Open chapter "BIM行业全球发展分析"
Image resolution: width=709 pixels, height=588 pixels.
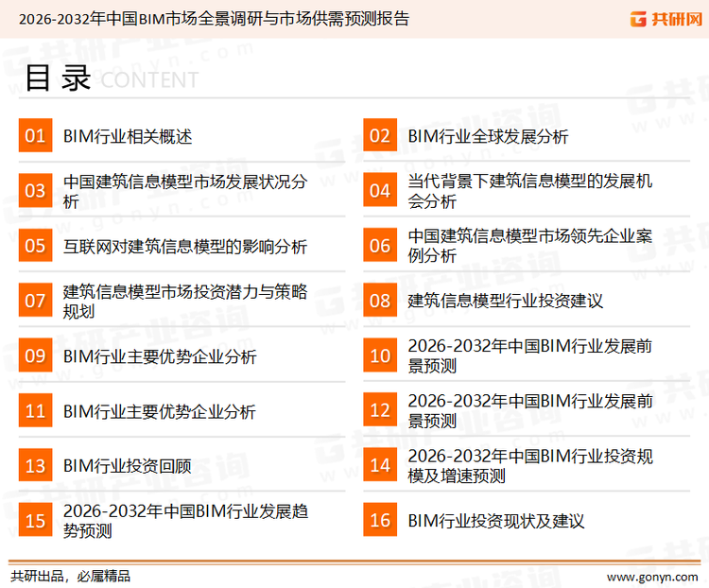coord(488,136)
